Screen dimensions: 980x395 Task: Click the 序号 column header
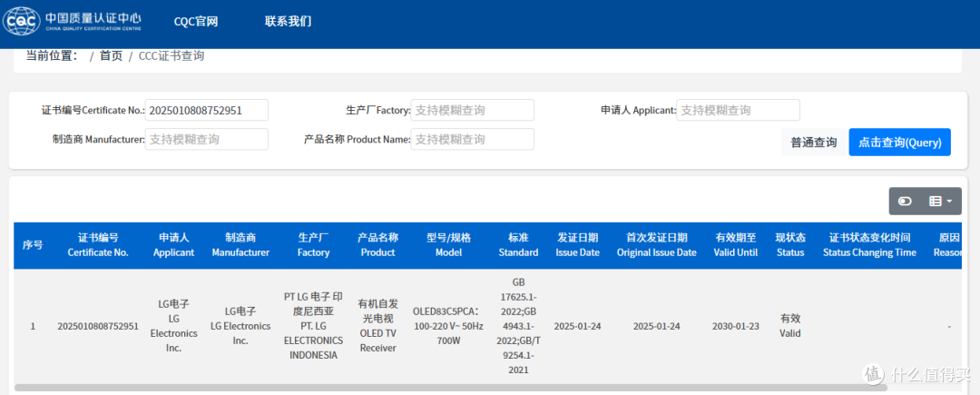click(34, 245)
